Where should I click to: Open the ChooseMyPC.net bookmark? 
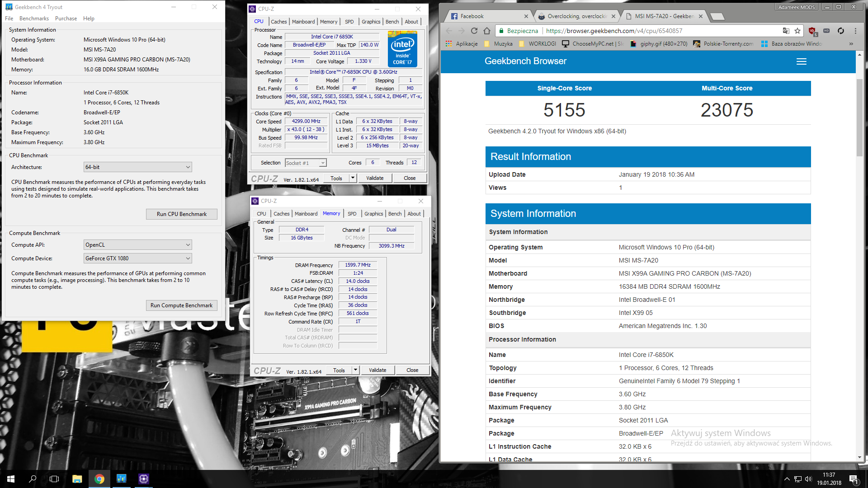coord(593,44)
